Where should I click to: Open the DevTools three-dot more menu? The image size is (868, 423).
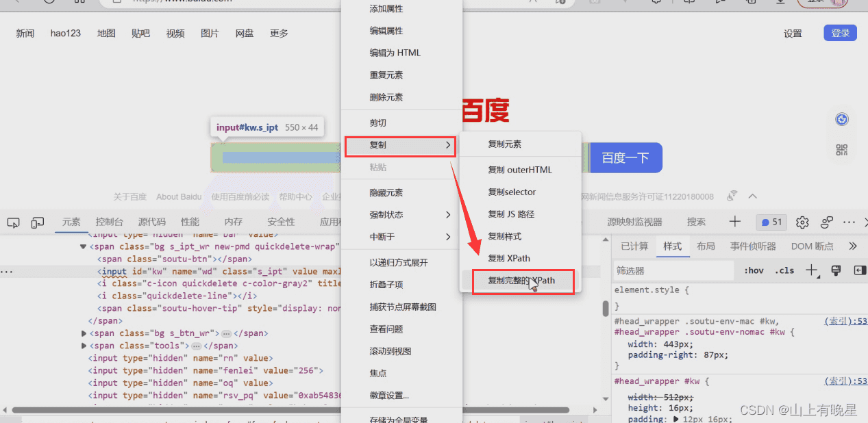(x=849, y=222)
